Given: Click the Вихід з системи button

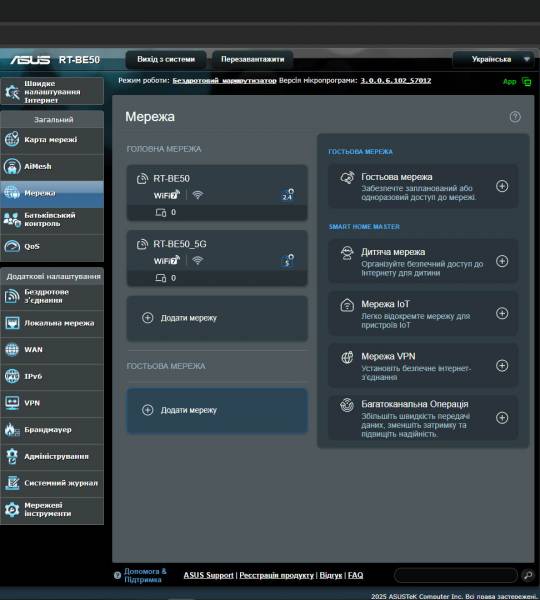Looking at the screenshot, I should pos(166,59).
